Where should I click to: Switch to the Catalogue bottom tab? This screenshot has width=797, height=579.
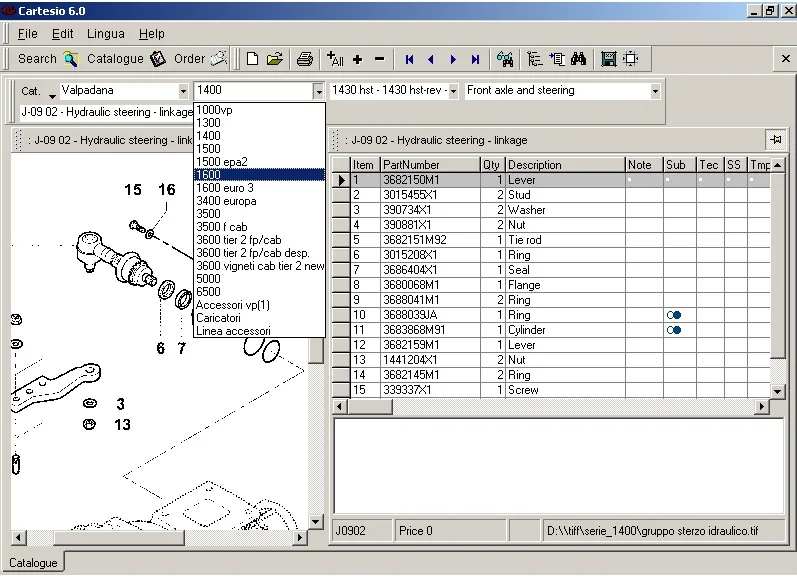[33, 563]
